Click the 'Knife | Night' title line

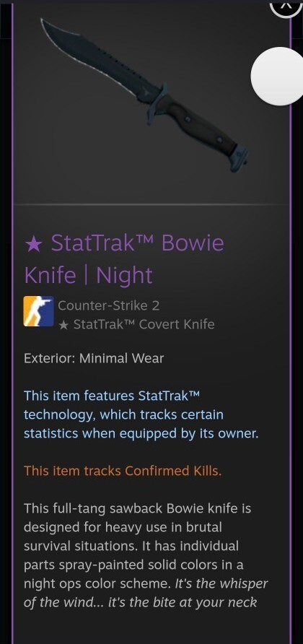coord(88,275)
